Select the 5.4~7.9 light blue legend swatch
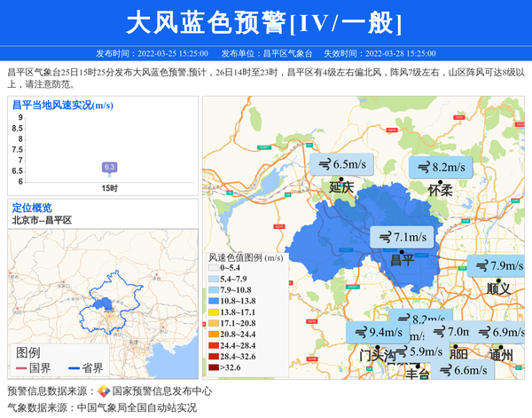Image resolution: width=532 pixels, height=418 pixels. 214,279
